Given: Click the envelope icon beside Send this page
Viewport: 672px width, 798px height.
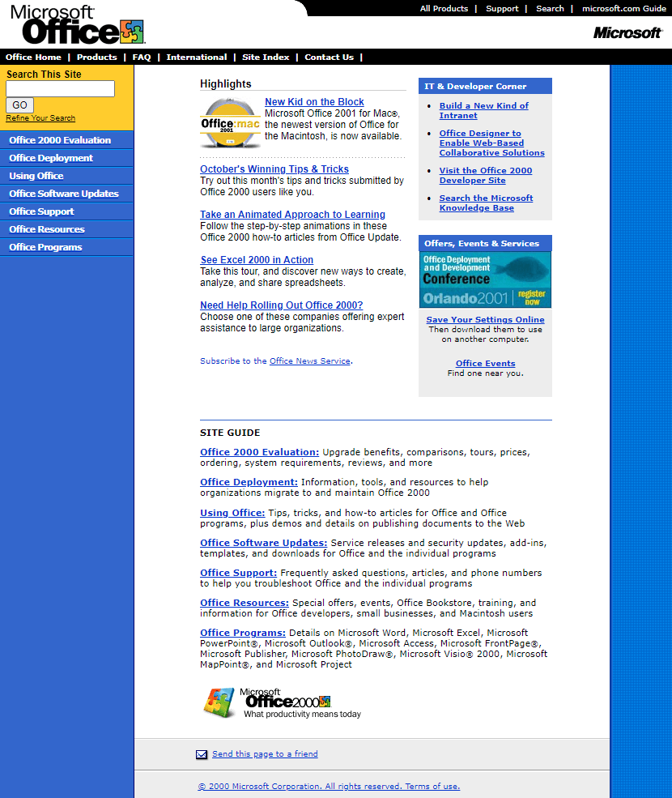Looking at the screenshot, I should tap(202, 754).
